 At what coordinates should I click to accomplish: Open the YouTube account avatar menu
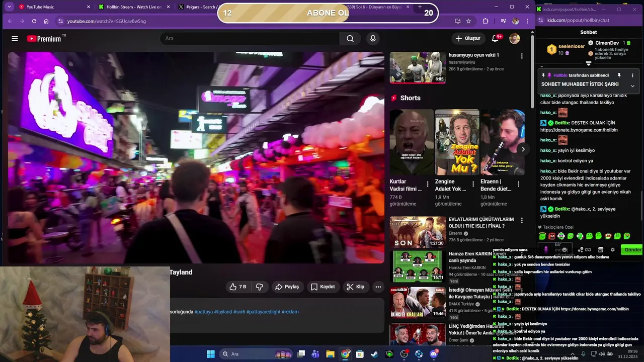click(x=514, y=39)
